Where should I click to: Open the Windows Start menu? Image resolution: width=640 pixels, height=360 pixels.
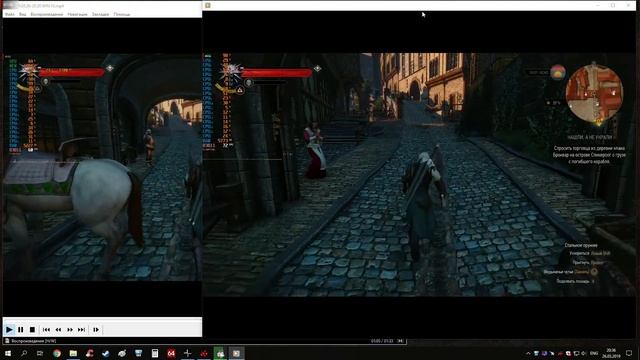pos(8,353)
